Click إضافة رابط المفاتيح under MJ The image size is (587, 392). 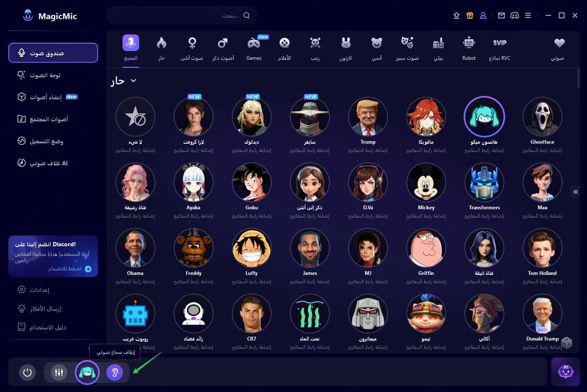point(368,282)
